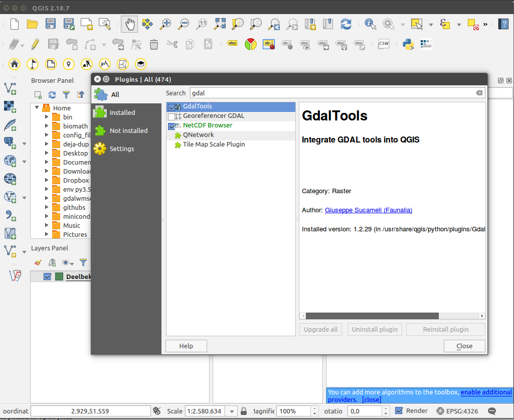Click the yellow home icon in toolbar
This screenshot has height=420, width=514.
(x=15, y=64)
